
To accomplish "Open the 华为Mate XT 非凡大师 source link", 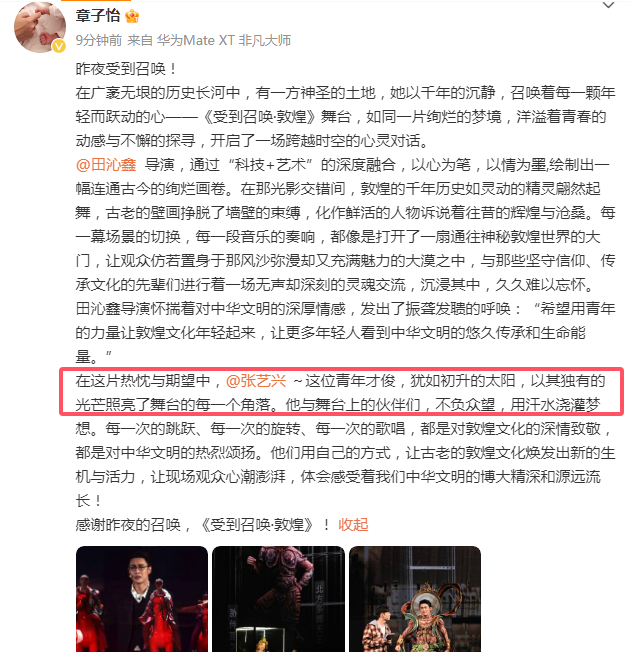I will [224, 40].
